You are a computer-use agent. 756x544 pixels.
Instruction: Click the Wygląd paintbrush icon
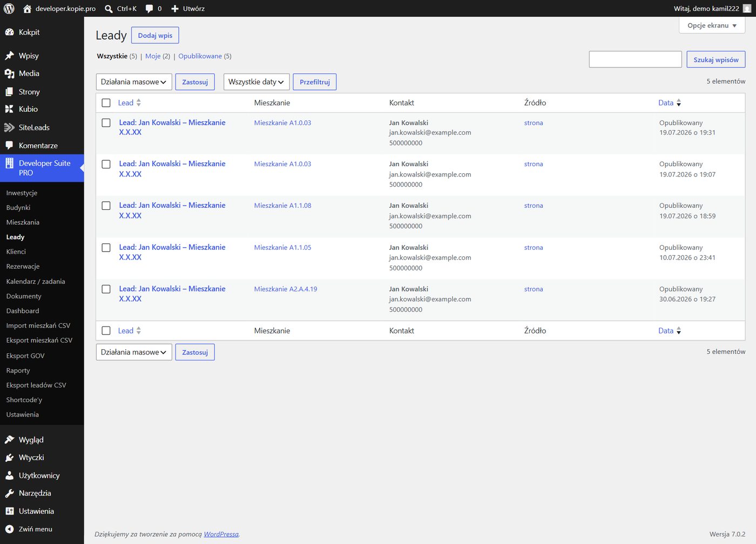pos(9,440)
